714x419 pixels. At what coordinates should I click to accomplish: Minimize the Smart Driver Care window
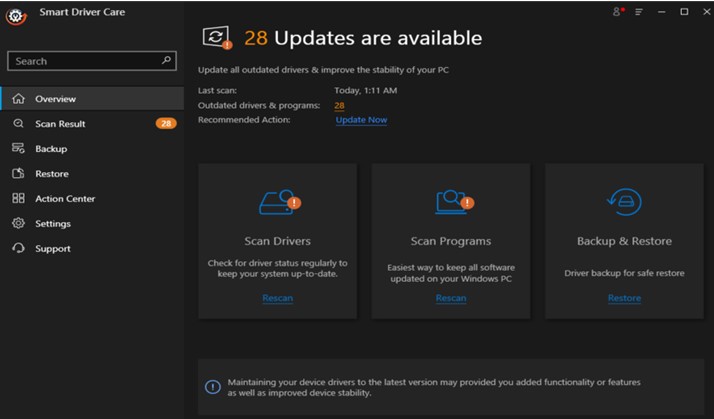(661, 12)
